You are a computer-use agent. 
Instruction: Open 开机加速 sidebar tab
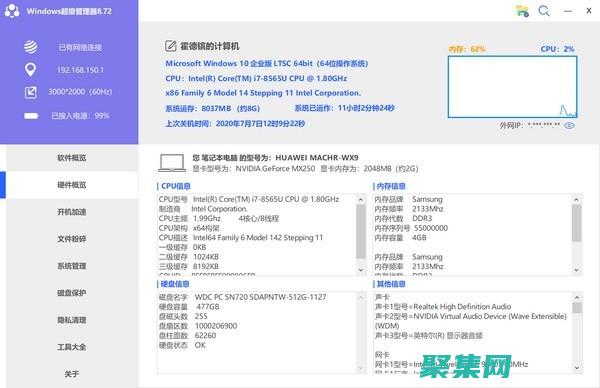(x=72, y=212)
